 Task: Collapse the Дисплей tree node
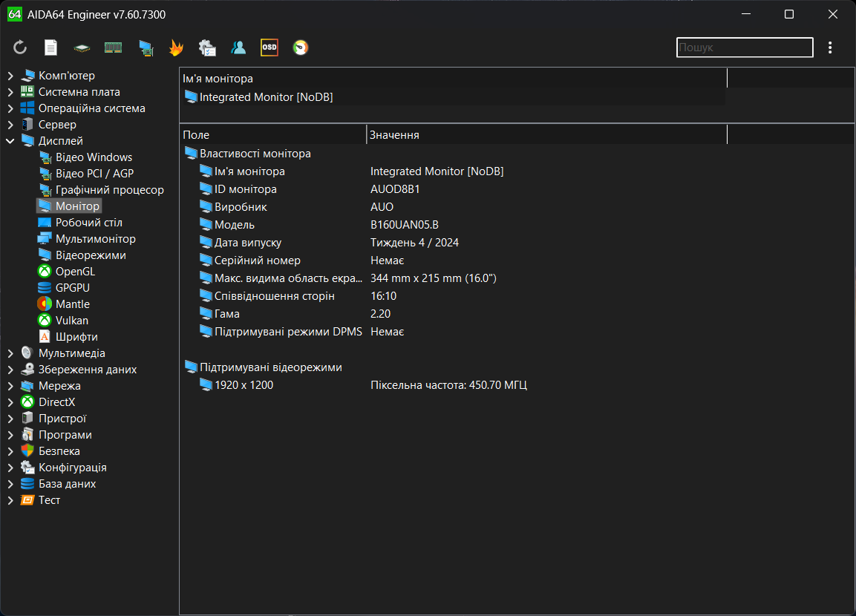10,141
